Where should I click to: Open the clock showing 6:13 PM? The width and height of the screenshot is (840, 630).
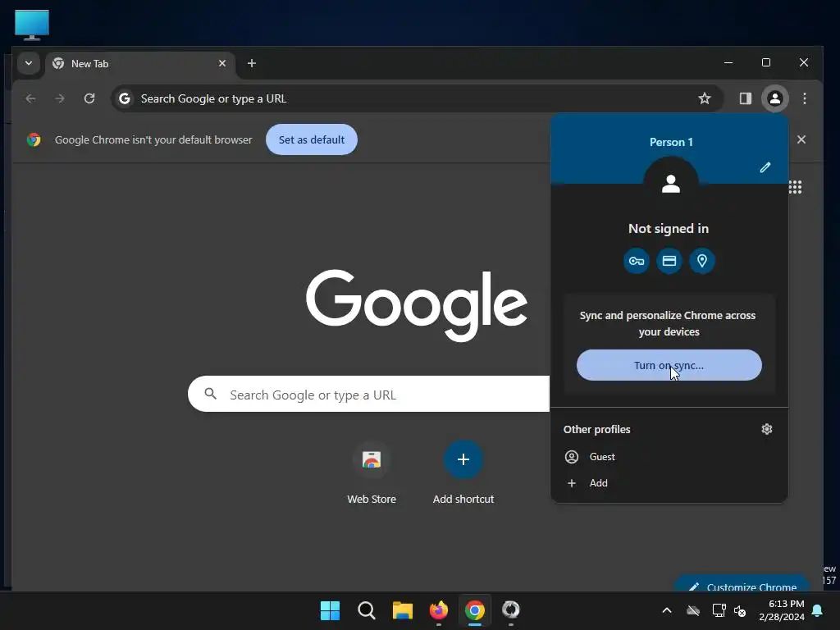[x=782, y=610]
